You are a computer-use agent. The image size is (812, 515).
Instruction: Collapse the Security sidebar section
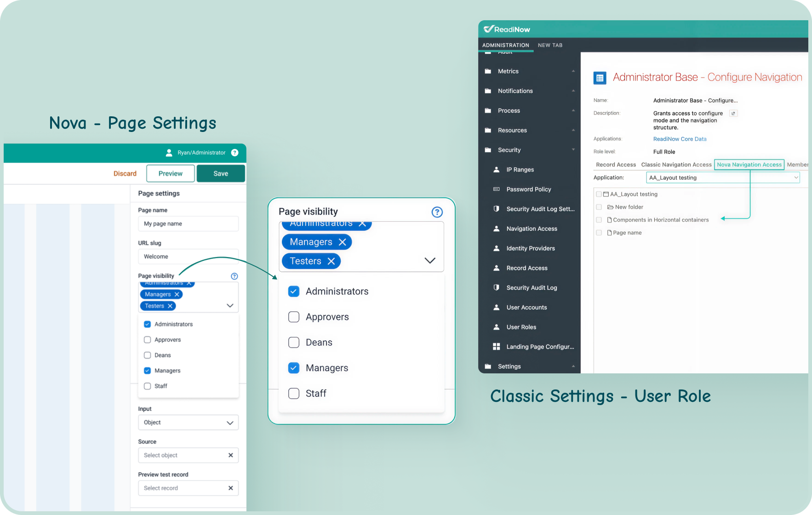pos(573,150)
